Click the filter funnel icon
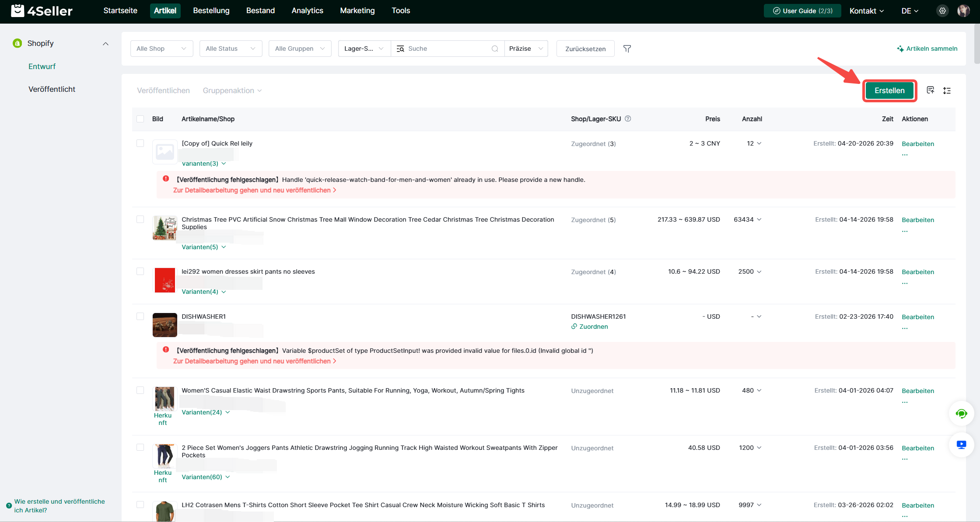This screenshot has height=522, width=980. click(x=627, y=49)
